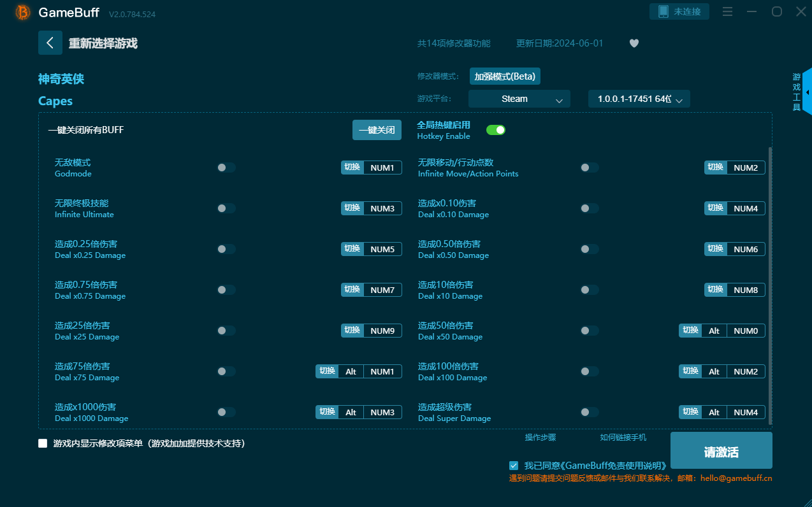Open the hamburger menu in title bar
Viewport: 812px width, 507px height.
[x=727, y=11]
